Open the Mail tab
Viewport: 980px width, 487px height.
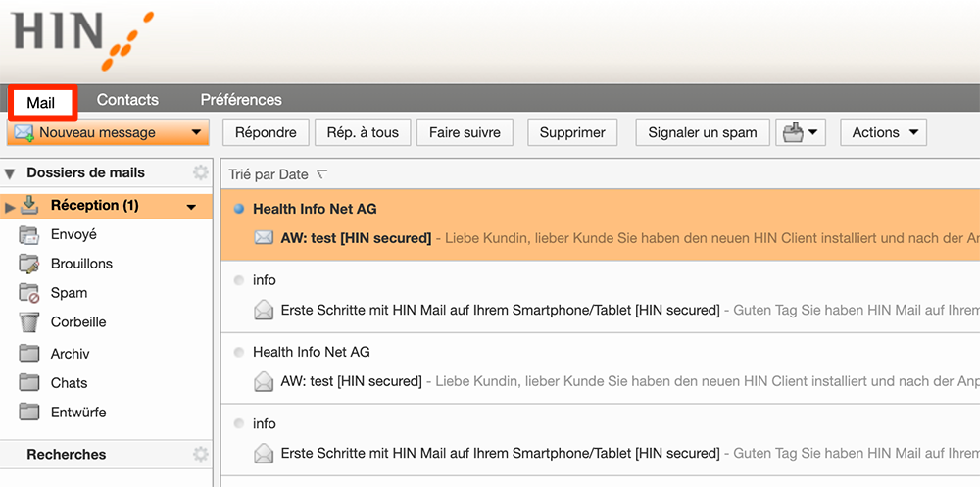[41, 103]
